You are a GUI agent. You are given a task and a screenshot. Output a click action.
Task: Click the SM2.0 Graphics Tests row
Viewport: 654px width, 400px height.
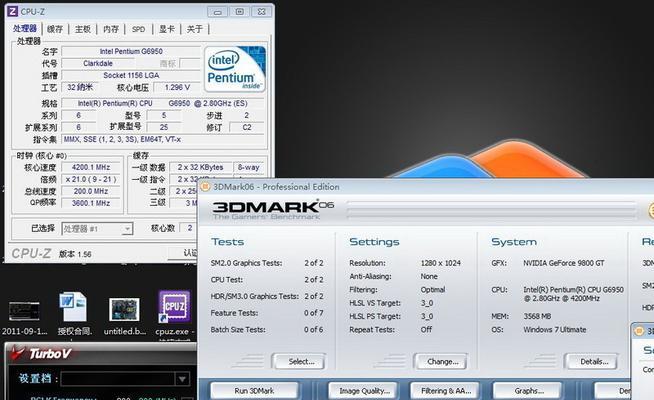(x=267, y=263)
